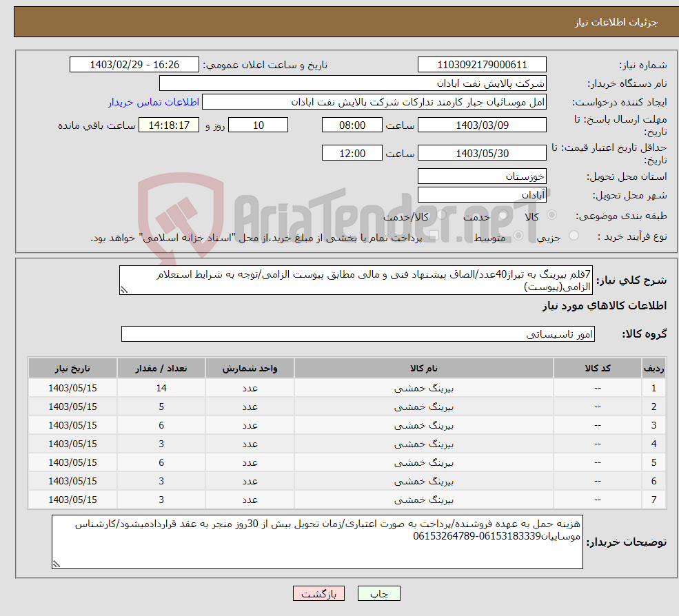Click the تعداد / مقدار column header
679x616 pixels.
tap(161, 369)
